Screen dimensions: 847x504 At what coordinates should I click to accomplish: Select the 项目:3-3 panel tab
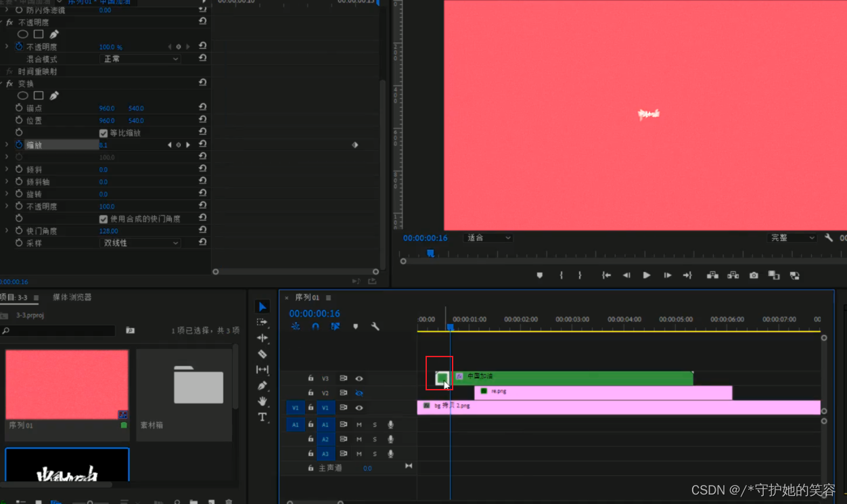(x=14, y=297)
